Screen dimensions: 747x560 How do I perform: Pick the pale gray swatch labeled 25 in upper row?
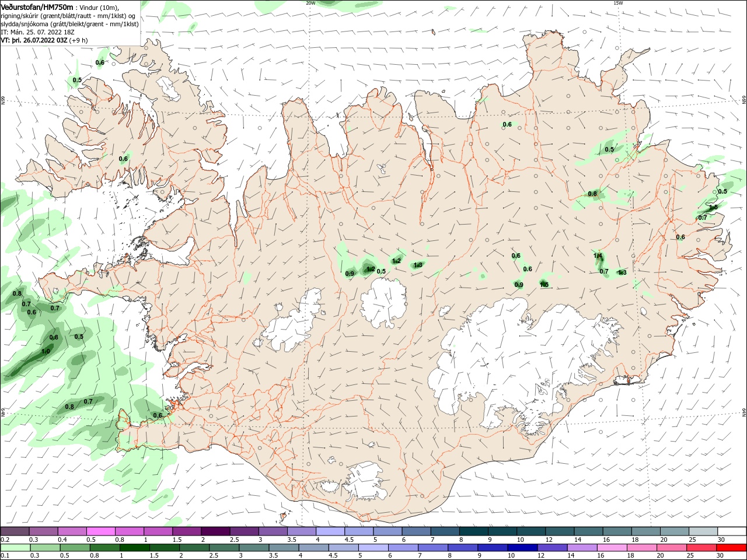coord(703,531)
